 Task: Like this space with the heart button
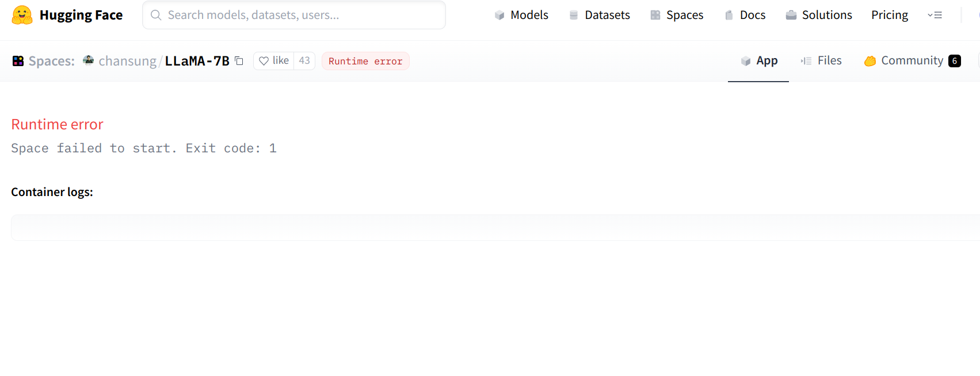tap(274, 61)
